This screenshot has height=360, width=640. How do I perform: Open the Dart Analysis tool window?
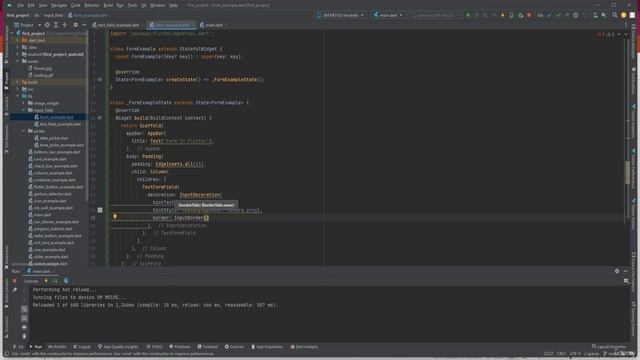(x=304, y=347)
